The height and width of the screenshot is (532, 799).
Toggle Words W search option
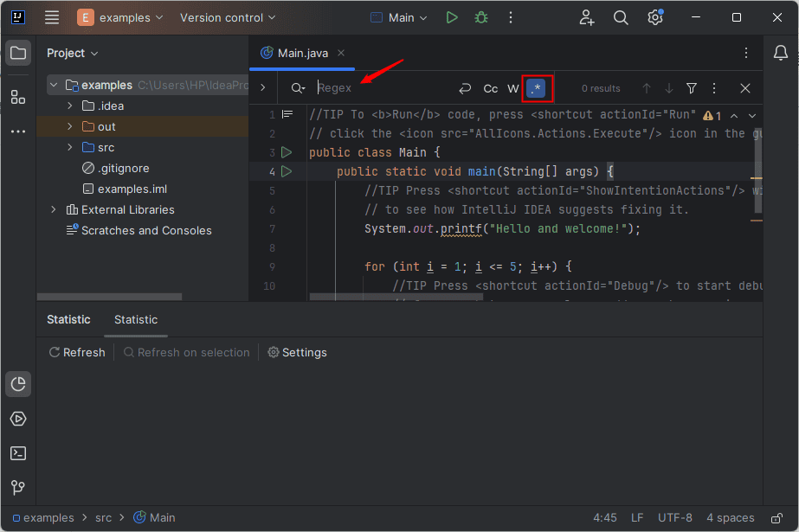(513, 88)
